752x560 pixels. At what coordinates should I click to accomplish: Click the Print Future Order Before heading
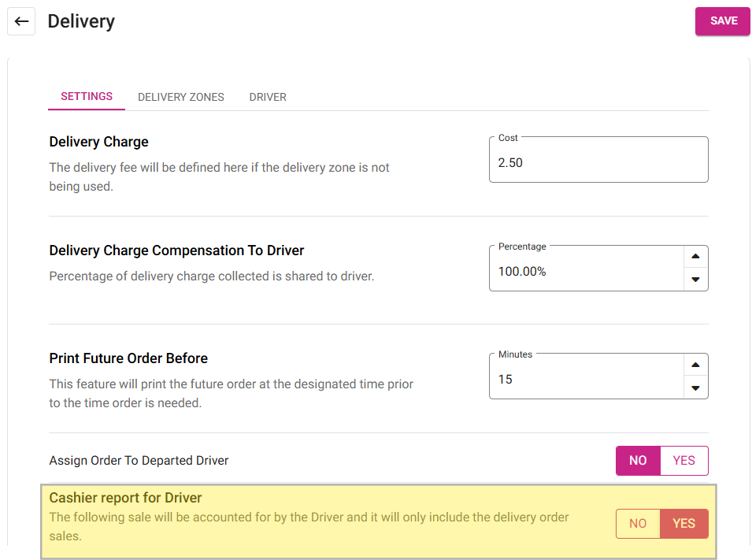pyautogui.click(x=128, y=358)
